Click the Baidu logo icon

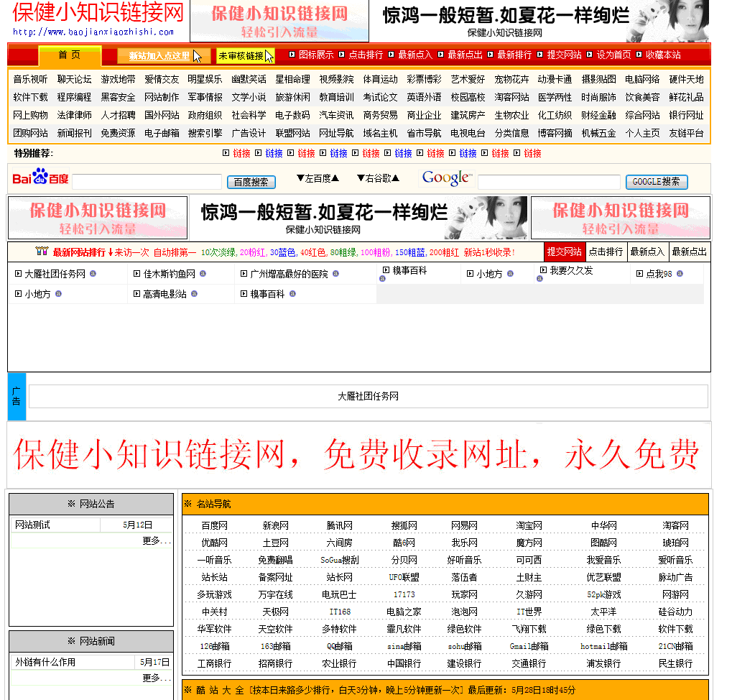click(40, 178)
